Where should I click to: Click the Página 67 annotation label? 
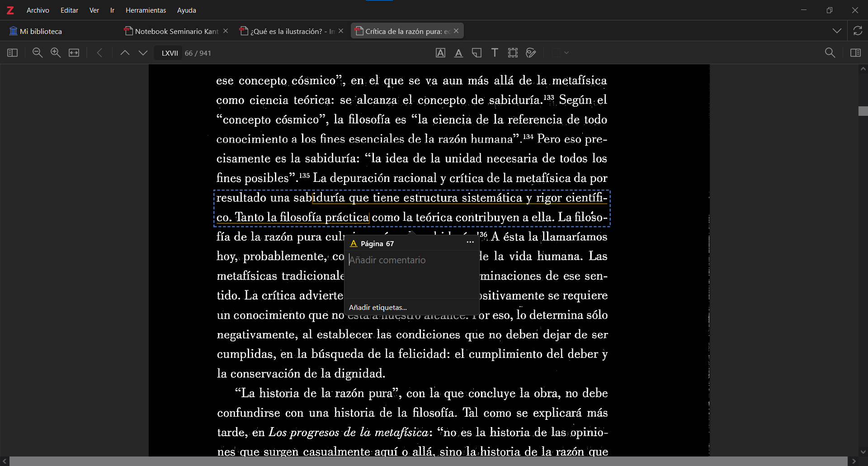pos(377,243)
